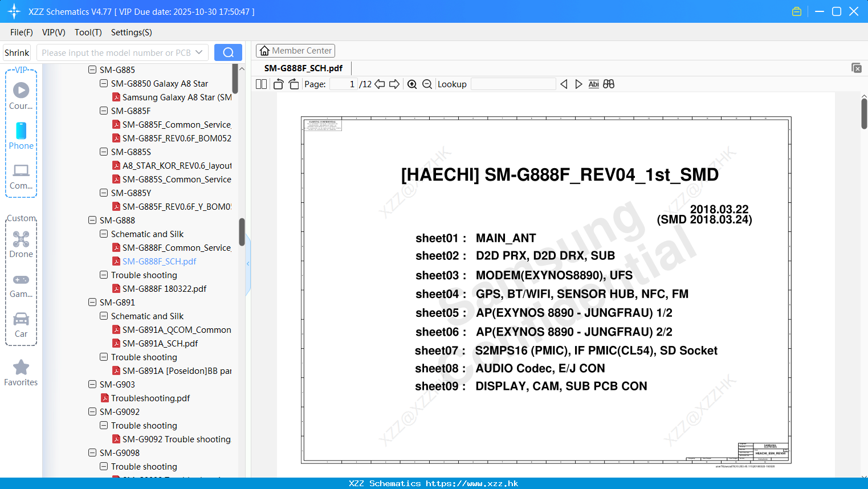
Task: Open SM-G885F_REV0.6F_BOM052 file
Action: click(177, 138)
